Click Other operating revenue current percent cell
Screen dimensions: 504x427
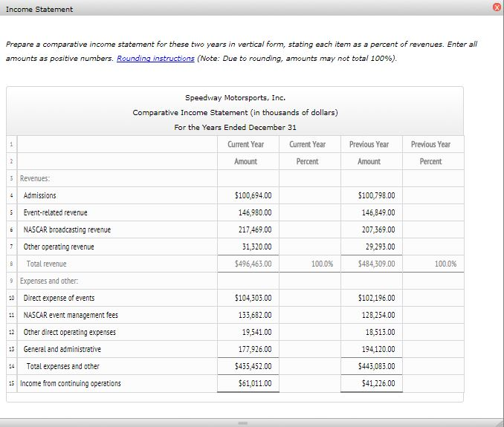(x=310, y=247)
